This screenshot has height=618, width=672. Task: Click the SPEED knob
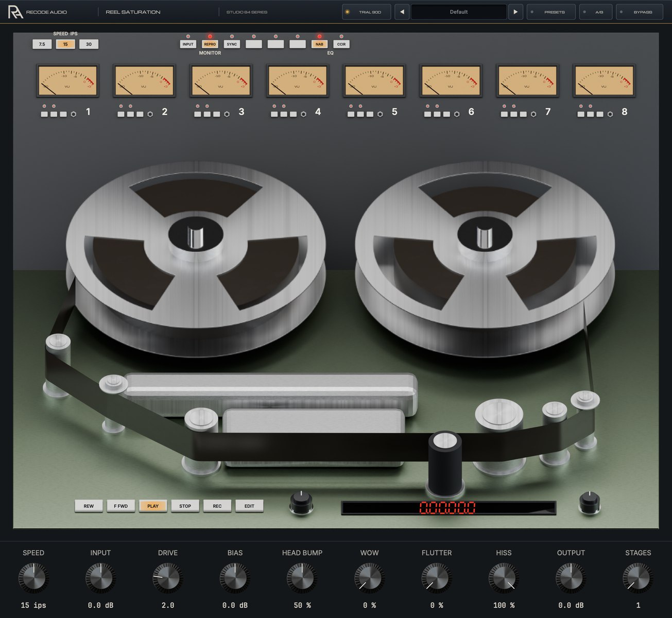tap(33, 578)
